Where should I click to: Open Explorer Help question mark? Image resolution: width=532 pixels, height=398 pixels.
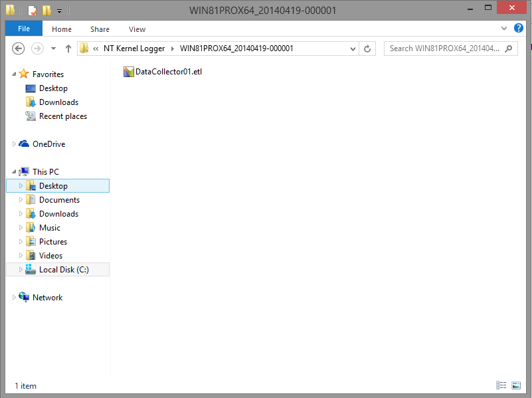click(x=519, y=28)
